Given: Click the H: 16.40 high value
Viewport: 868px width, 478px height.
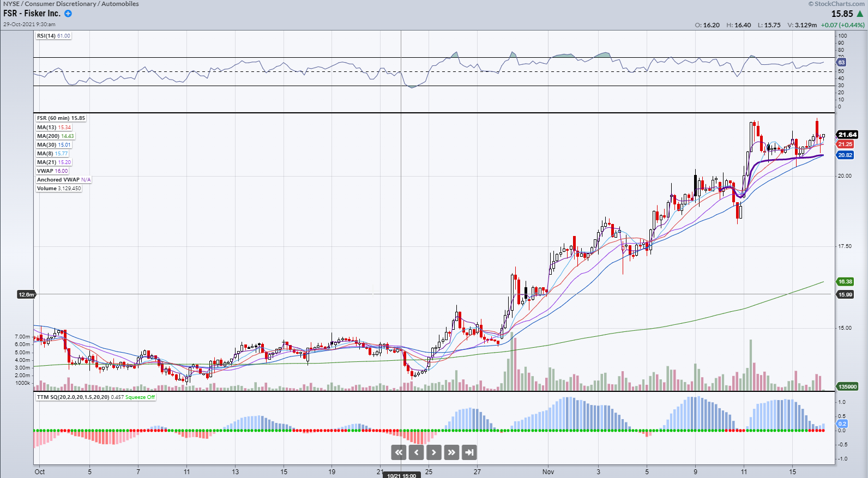Looking at the screenshot, I should pyautogui.click(x=739, y=25).
